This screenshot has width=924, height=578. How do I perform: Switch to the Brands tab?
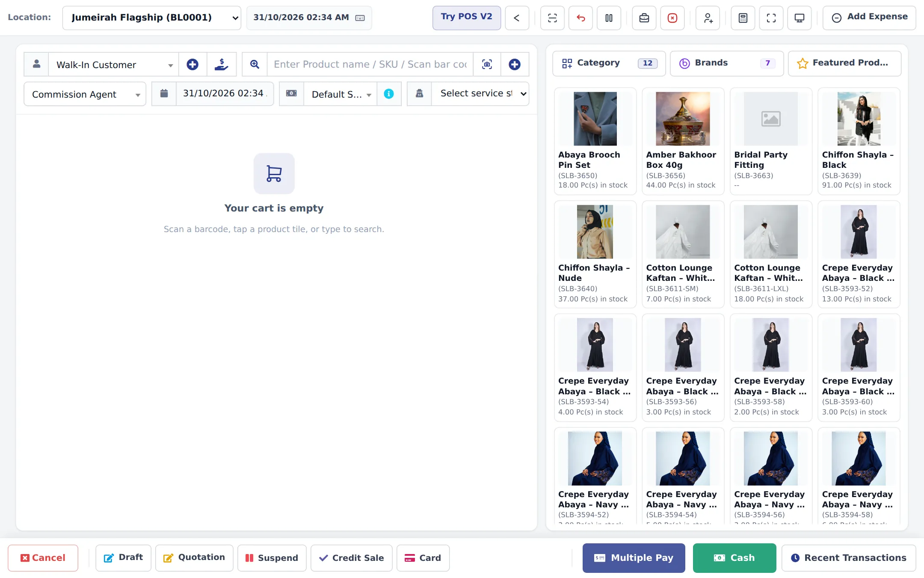(x=727, y=63)
